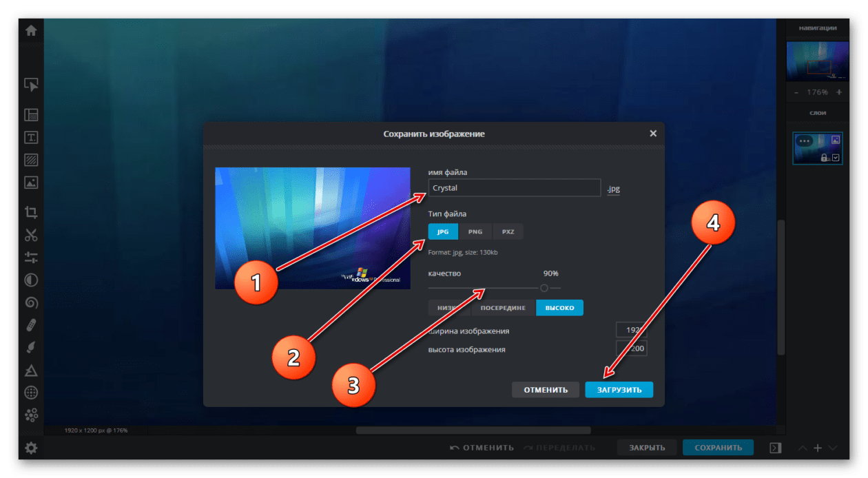The height and width of the screenshot is (478, 868).
Task: Select the bandage heal tool
Action: [31, 325]
